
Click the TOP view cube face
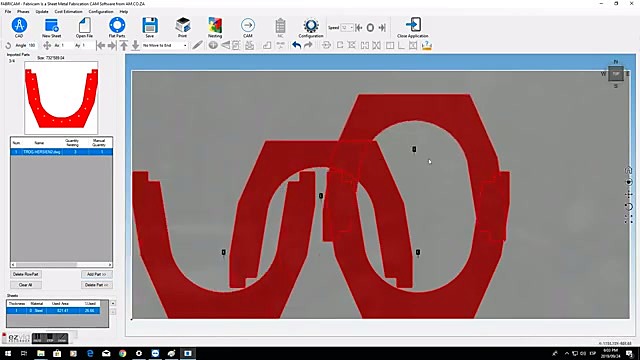[x=616, y=74]
